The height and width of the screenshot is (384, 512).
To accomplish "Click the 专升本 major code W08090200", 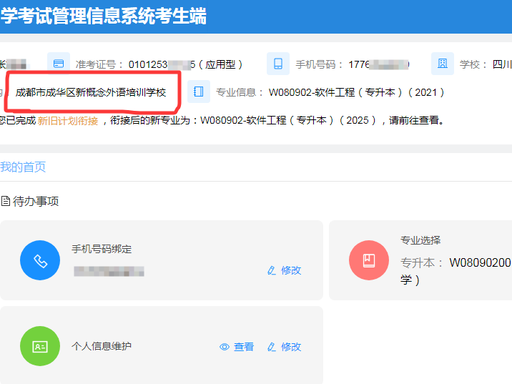I will pos(480,263).
